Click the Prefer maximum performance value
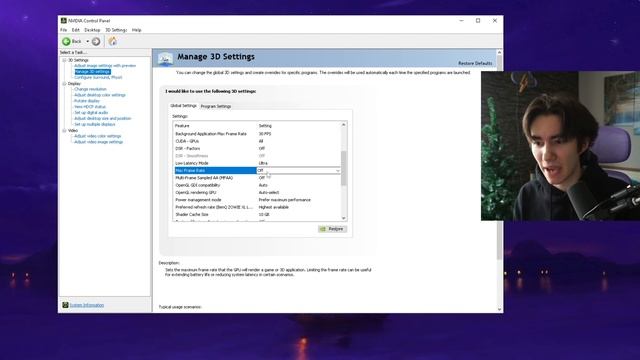640x360 pixels. coord(284,200)
